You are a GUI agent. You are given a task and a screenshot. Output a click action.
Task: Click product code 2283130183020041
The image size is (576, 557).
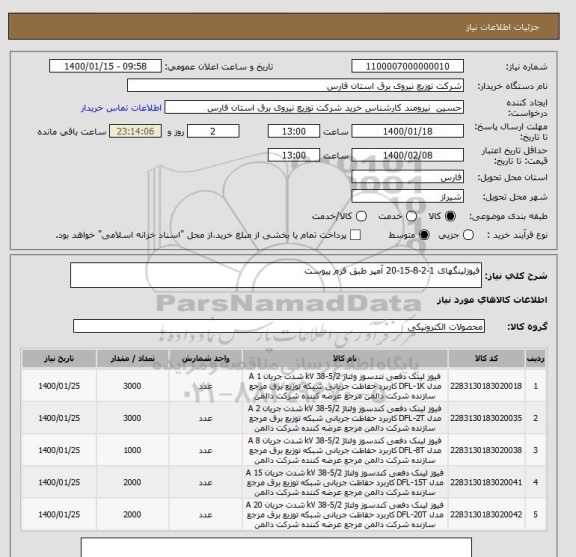(486, 482)
